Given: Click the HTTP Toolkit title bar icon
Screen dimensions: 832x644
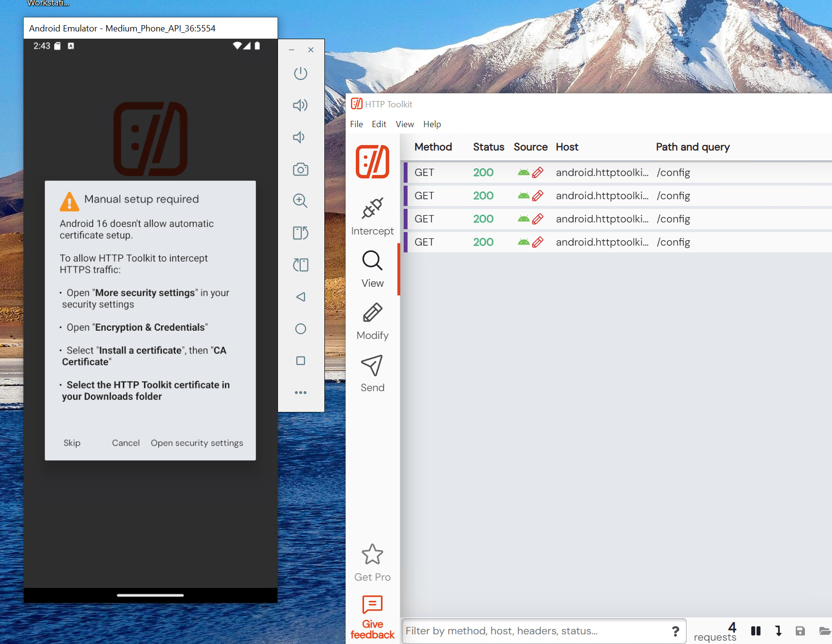Looking at the screenshot, I should point(357,104).
